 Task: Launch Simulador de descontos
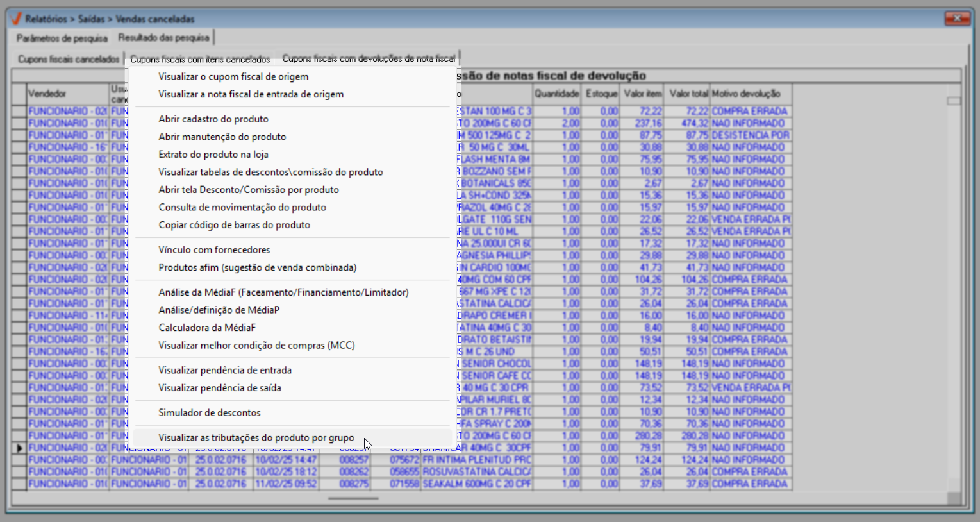210,413
